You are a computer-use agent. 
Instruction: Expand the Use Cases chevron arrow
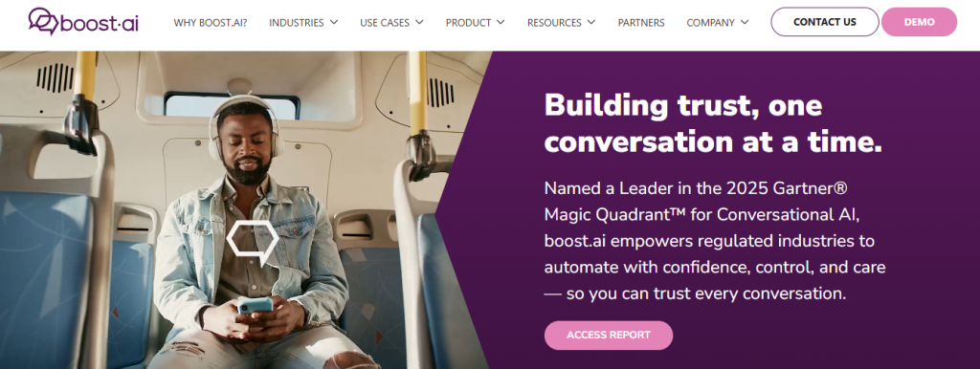(x=419, y=22)
